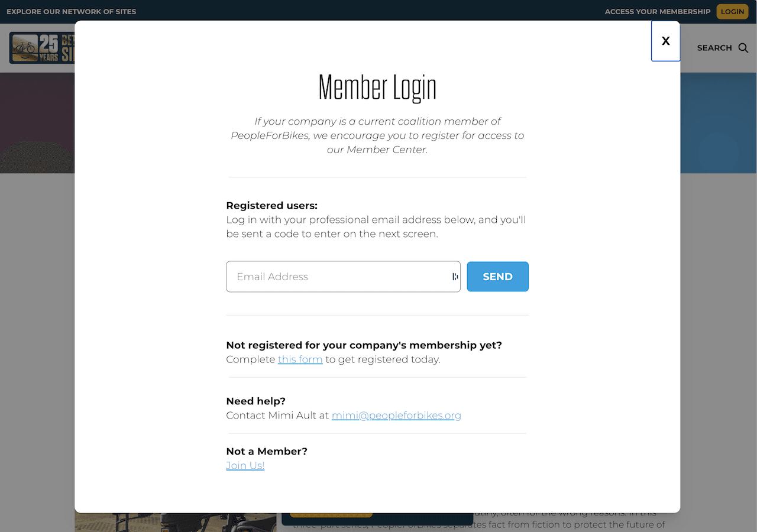This screenshot has width=757, height=532.
Task: Click the "Not registered for your company's membership yet?" heading
Action: [364, 345]
